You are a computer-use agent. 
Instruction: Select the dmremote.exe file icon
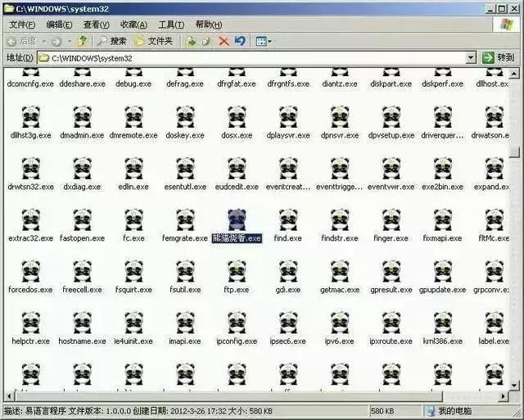[133, 116]
